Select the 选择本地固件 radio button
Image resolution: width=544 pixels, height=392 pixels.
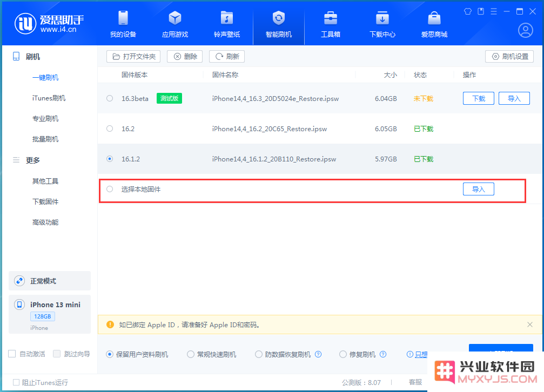(x=110, y=189)
